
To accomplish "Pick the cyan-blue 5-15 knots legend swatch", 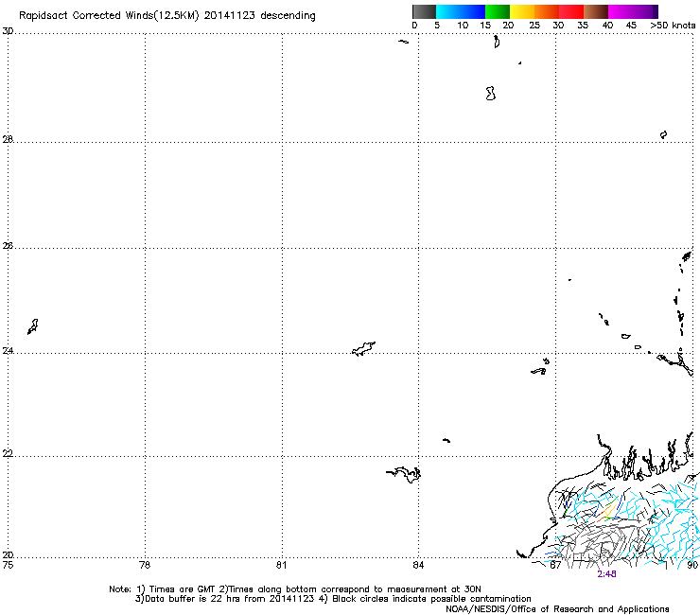I will pos(461,11).
